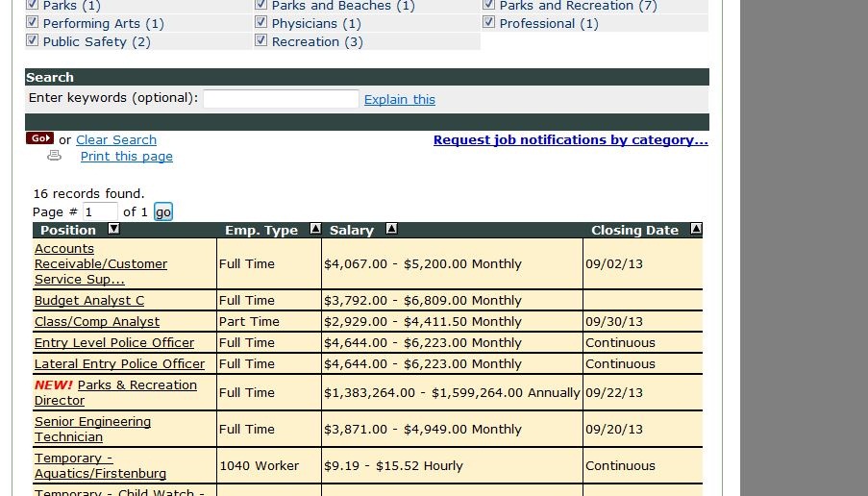Click the page number input box
868x496 pixels.
[x=100, y=212]
